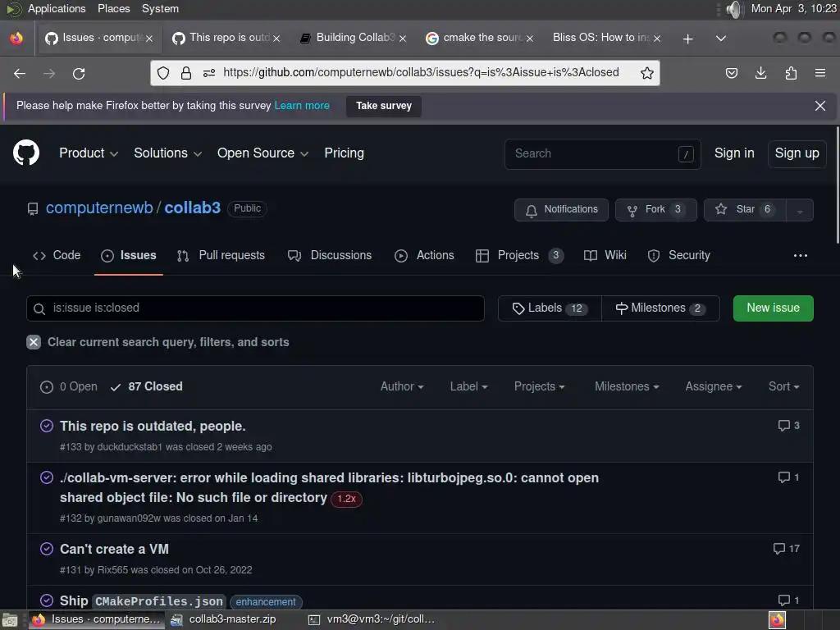Image resolution: width=840 pixels, height=630 pixels.
Task: List all tabs with the chevron button
Action: tap(721, 39)
